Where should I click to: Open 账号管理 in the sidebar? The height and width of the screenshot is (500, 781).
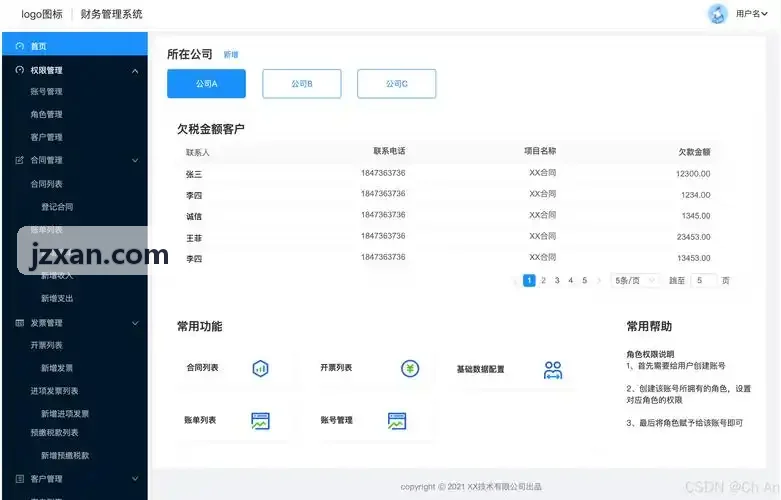(x=46, y=92)
